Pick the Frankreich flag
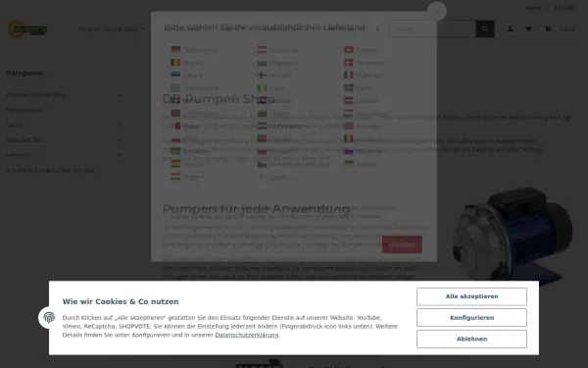 coord(349,76)
